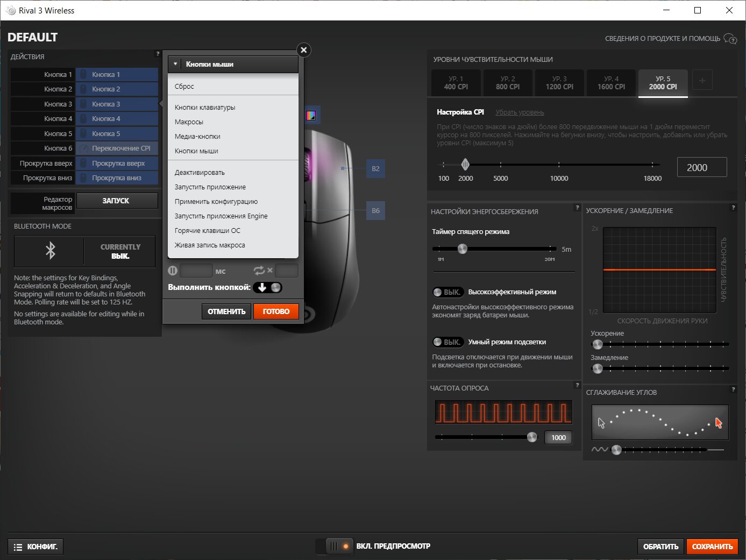Open the illumination color icon above mouse
Image resolution: width=746 pixels, height=560 pixels.
click(311, 115)
